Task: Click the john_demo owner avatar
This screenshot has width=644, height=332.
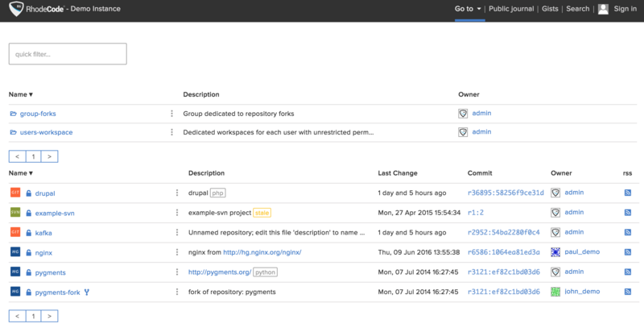Action: point(555,291)
